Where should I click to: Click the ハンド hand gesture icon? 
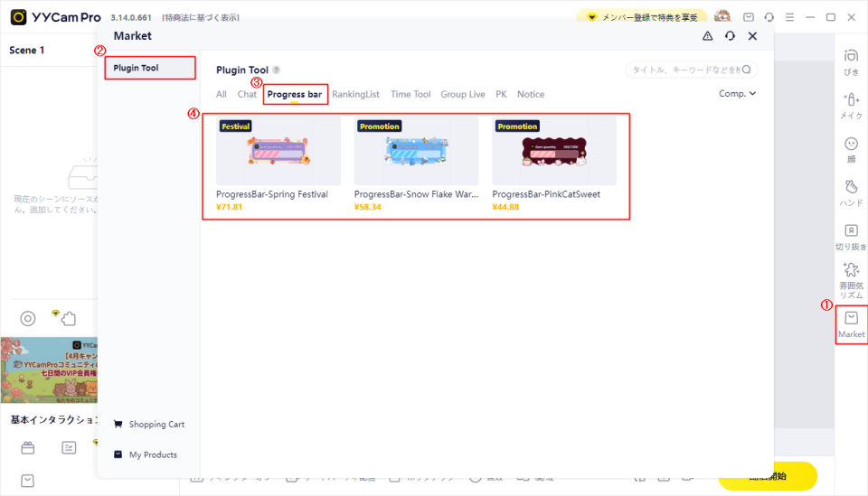[x=851, y=192]
